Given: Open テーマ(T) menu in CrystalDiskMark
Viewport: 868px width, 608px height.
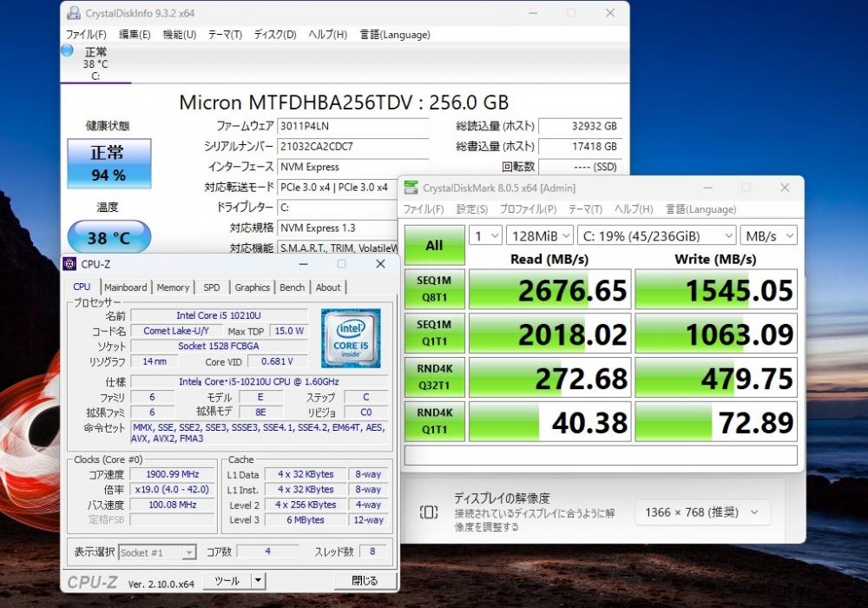Looking at the screenshot, I should [x=585, y=209].
